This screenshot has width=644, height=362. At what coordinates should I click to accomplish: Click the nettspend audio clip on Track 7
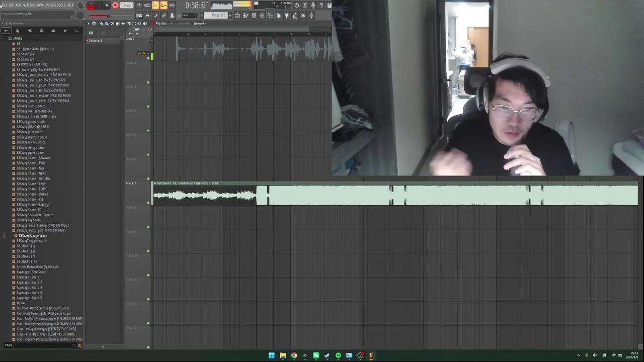point(395,194)
